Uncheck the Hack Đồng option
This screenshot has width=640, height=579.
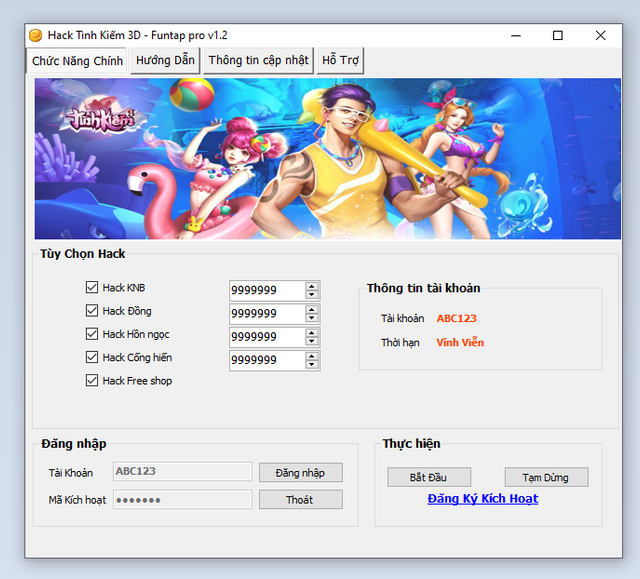pyautogui.click(x=93, y=311)
